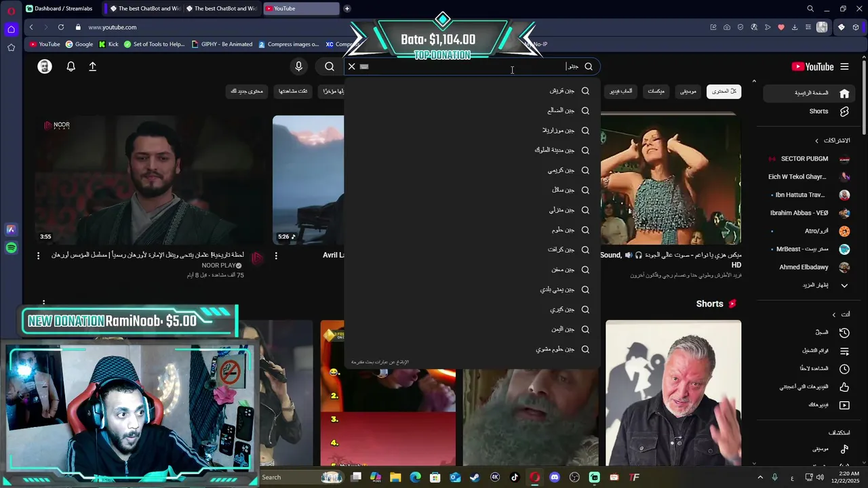Open Ahmed Elbadawy channel subscription
This screenshot has height=488, width=868.
(808, 267)
